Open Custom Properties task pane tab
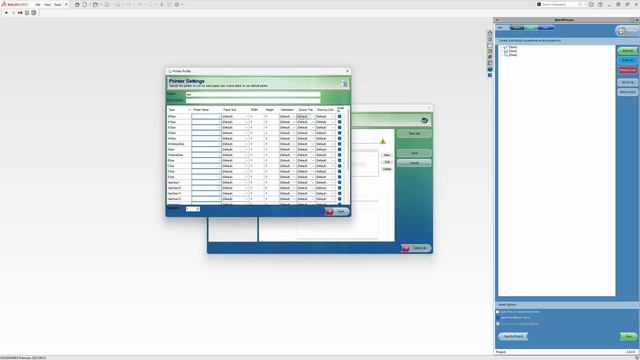640x360 pixels. [490, 63]
